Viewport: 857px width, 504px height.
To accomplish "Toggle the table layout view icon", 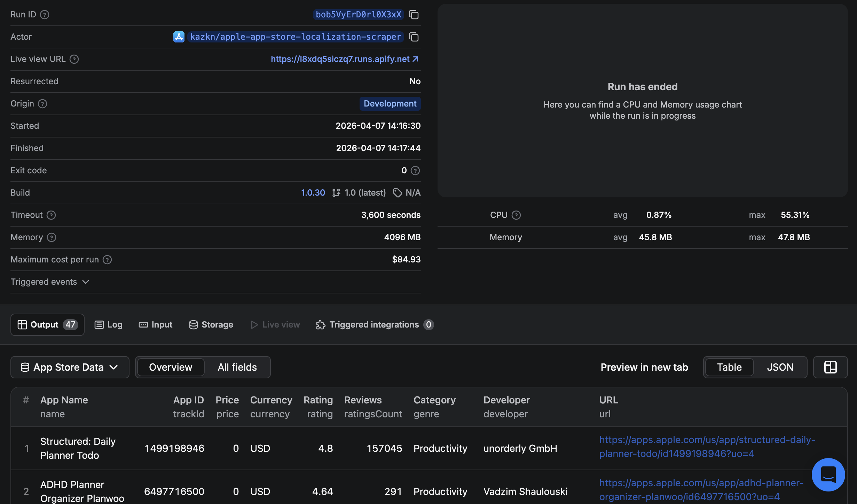I will point(830,367).
